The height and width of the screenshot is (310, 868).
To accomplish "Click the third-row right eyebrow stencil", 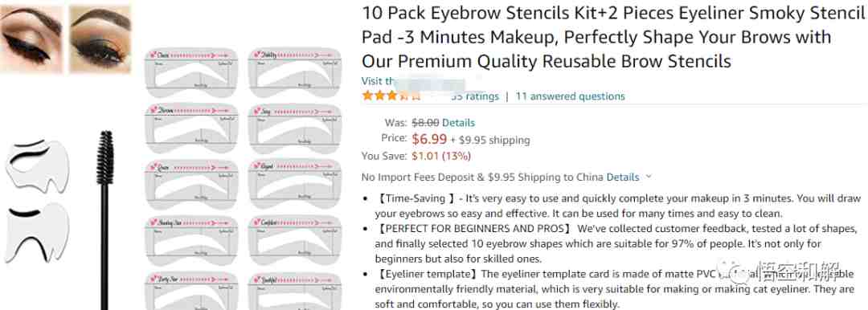I will tap(295, 185).
